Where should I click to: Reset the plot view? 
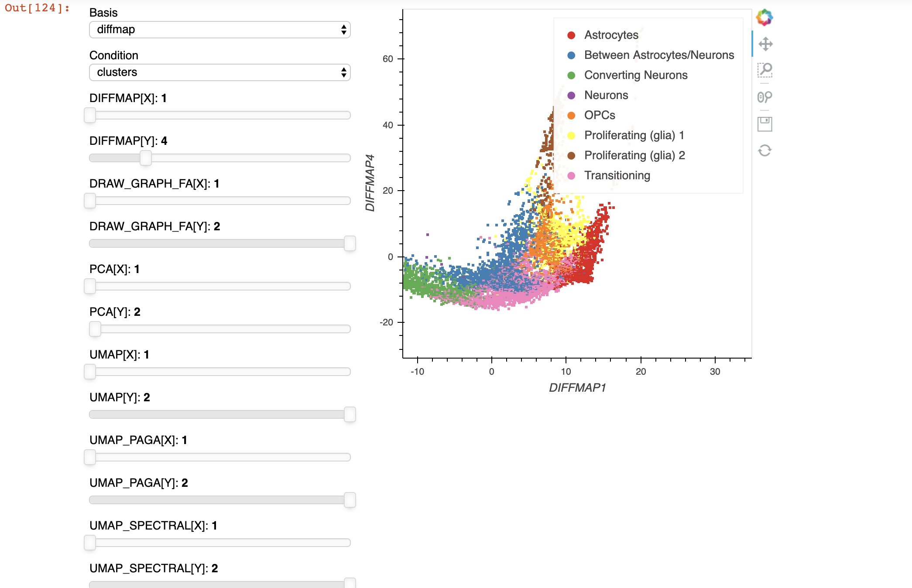pyautogui.click(x=765, y=150)
